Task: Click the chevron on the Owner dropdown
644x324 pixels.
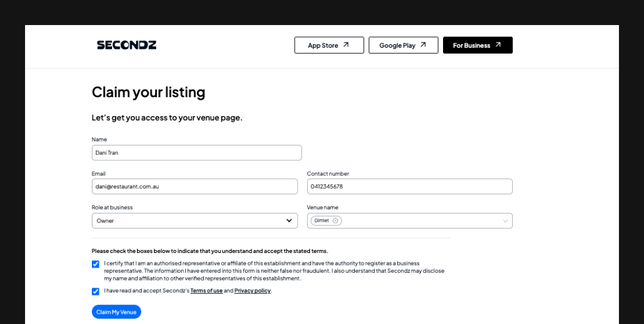Action: (x=289, y=221)
